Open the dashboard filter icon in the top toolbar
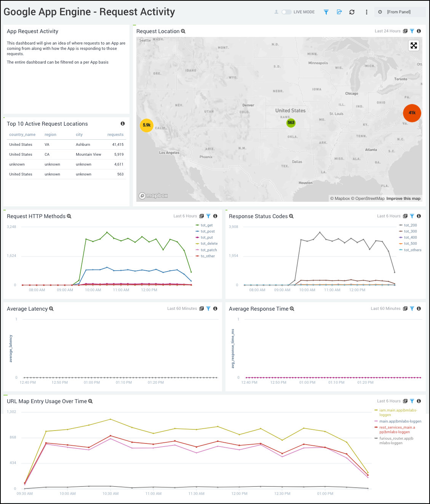 [x=326, y=12]
